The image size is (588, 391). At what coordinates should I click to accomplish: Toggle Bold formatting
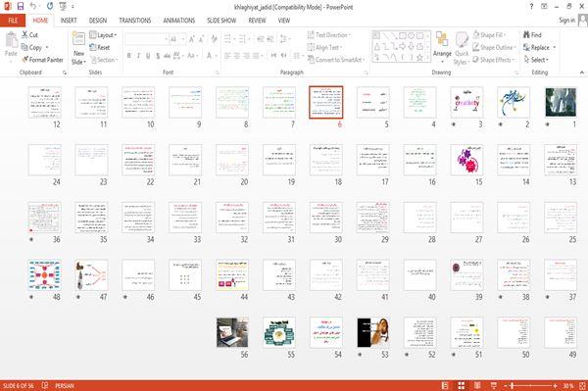(129, 56)
